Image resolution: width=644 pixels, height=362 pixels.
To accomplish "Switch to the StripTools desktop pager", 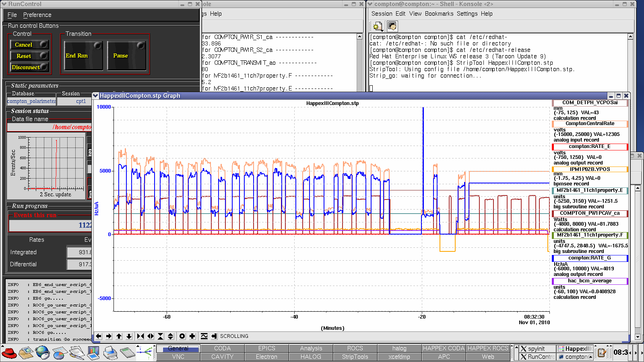I will point(355,357).
